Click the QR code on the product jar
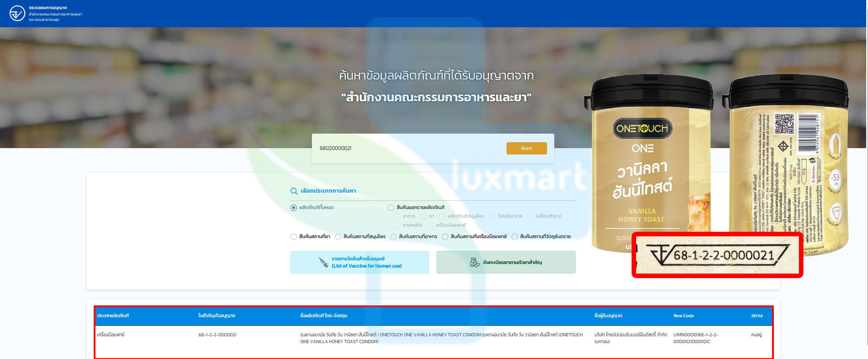 tap(784, 123)
